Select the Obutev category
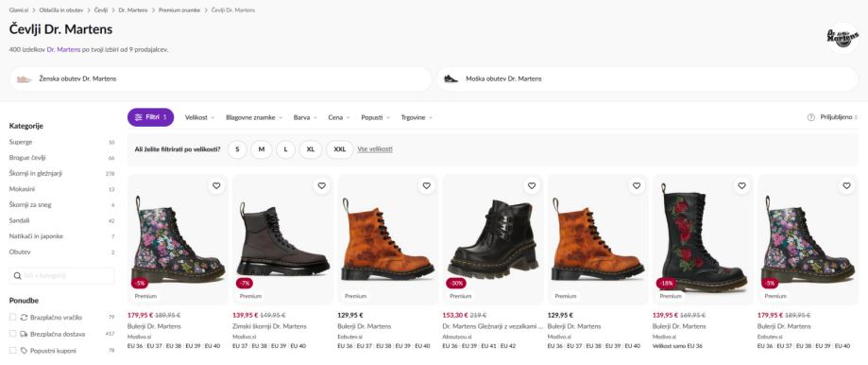 (20, 252)
